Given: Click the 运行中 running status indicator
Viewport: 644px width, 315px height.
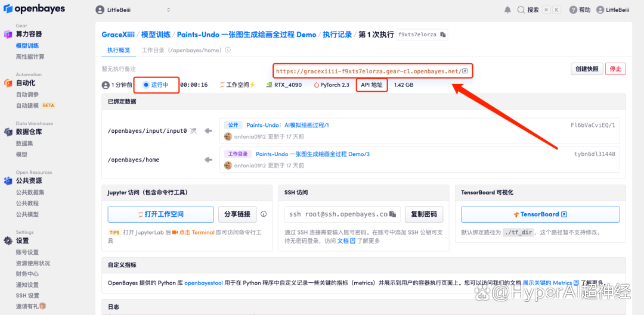Looking at the screenshot, I should pyautogui.click(x=157, y=85).
